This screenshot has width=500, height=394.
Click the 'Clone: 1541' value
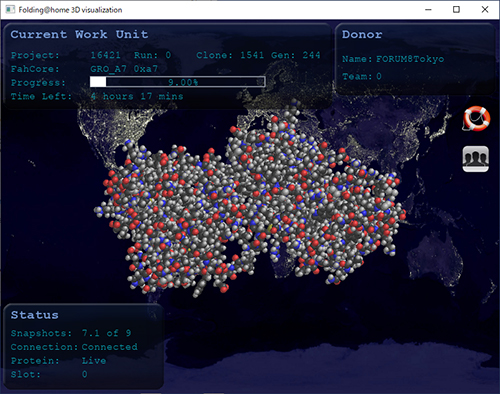(230, 55)
